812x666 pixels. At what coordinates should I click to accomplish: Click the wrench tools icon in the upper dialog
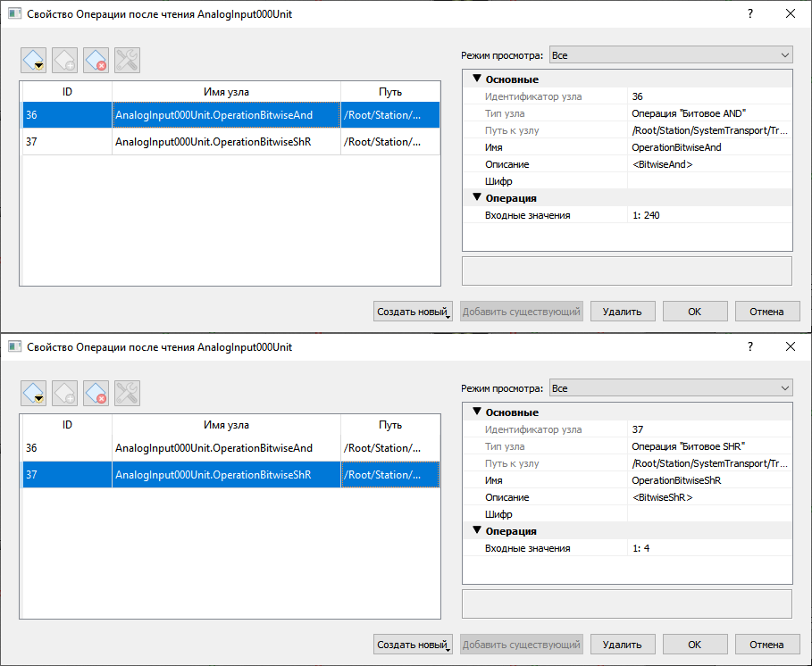127,60
